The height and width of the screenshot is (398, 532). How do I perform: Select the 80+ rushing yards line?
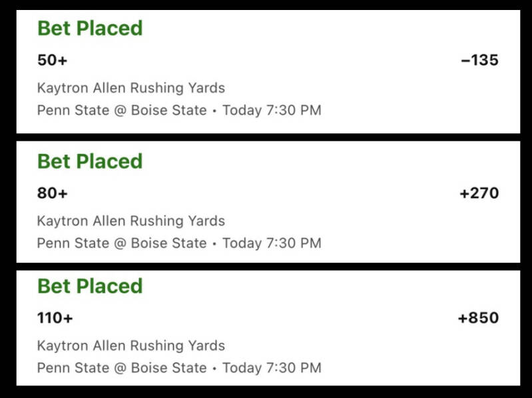(x=52, y=194)
